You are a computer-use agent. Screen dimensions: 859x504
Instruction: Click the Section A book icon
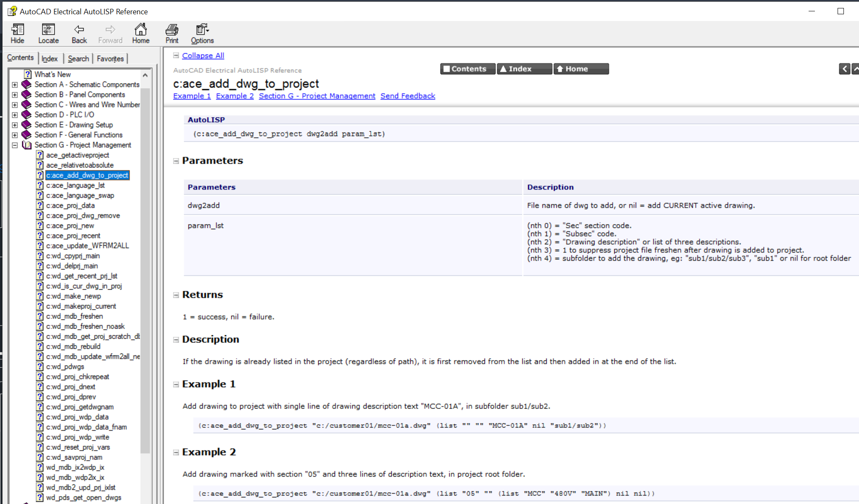26,84
